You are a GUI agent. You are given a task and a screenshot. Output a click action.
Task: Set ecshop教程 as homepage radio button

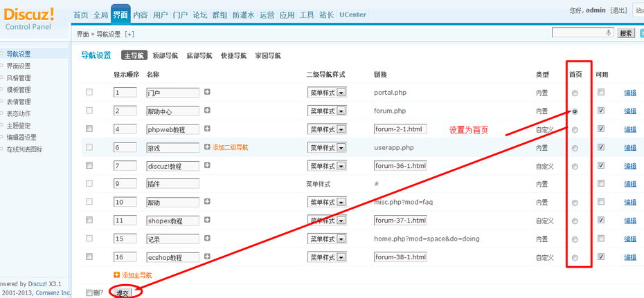pyautogui.click(x=575, y=257)
